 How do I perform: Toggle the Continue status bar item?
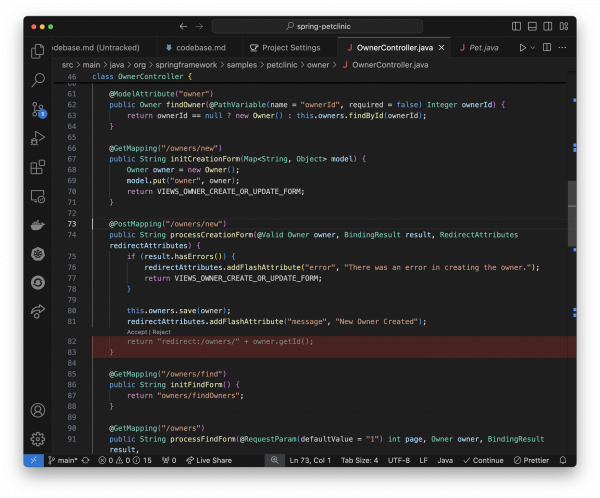coord(484,460)
